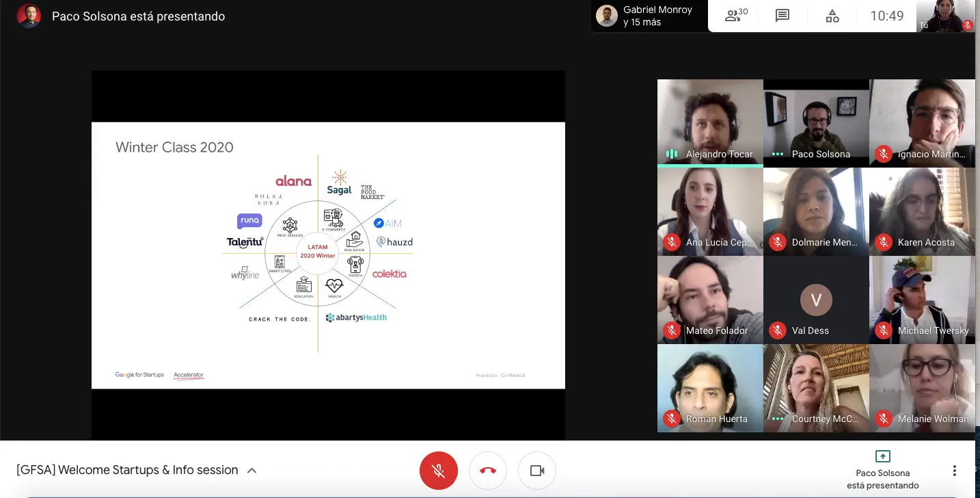Click the Winter Class 2020 slide heading
Image resolution: width=980 pixels, height=498 pixels.
tap(174, 147)
